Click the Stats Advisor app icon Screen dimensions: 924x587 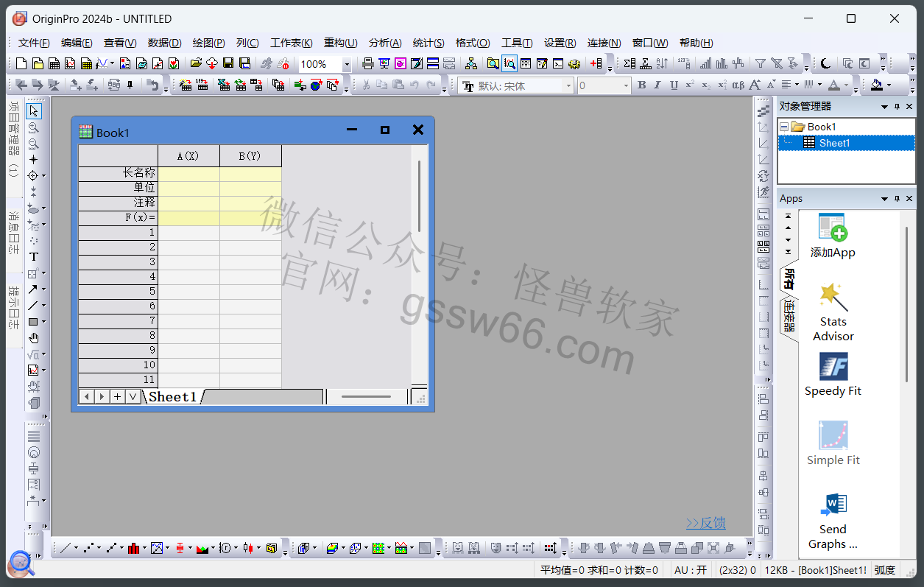pos(833,312)
